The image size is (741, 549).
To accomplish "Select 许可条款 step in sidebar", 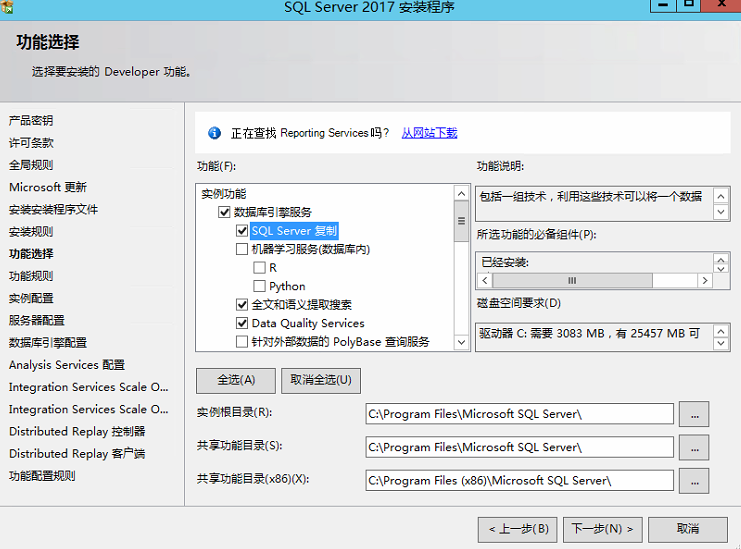I will (31, 143).
